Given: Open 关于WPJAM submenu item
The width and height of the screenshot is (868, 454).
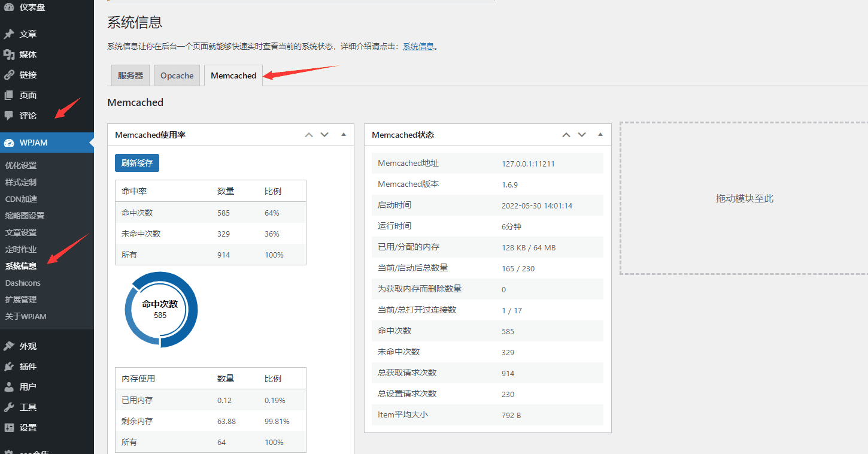Looking at the screenshot, I should 26,316.
